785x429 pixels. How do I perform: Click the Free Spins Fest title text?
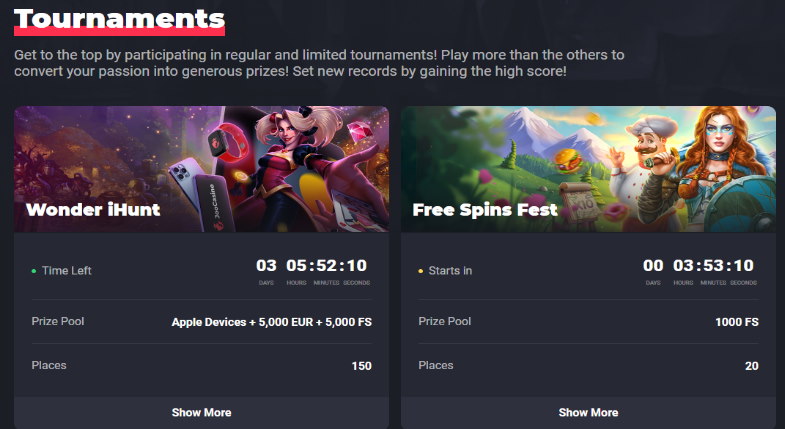tap(485, 210)
